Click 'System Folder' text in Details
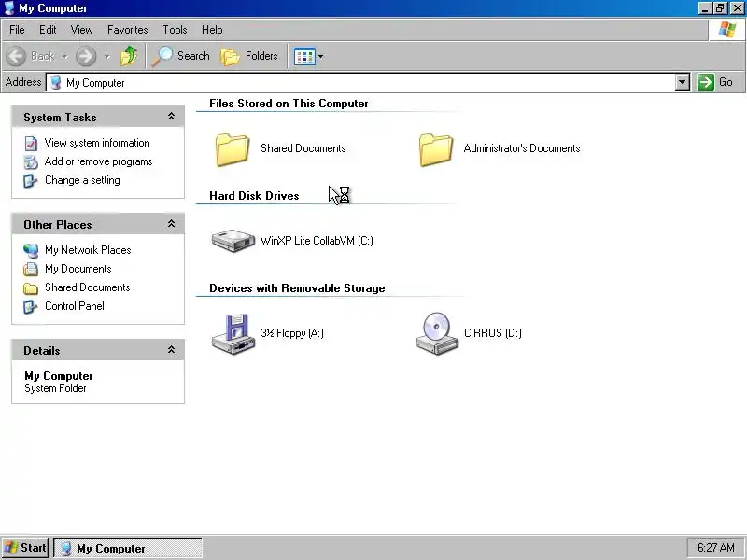The image size is (747, 560). [55, 388]
